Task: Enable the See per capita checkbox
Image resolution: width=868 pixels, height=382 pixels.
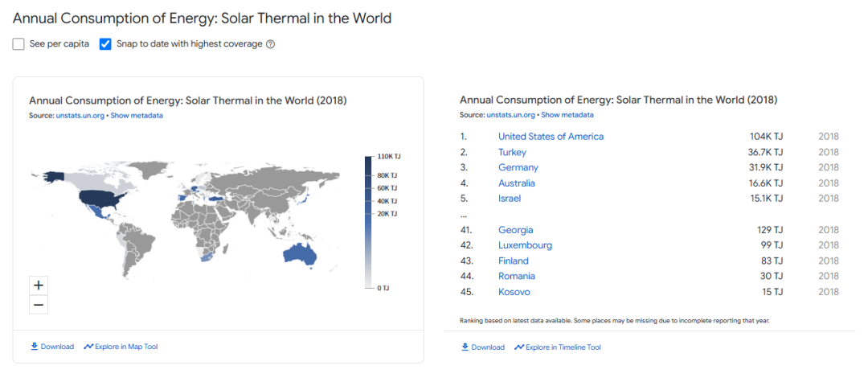Action: point(18,44)
